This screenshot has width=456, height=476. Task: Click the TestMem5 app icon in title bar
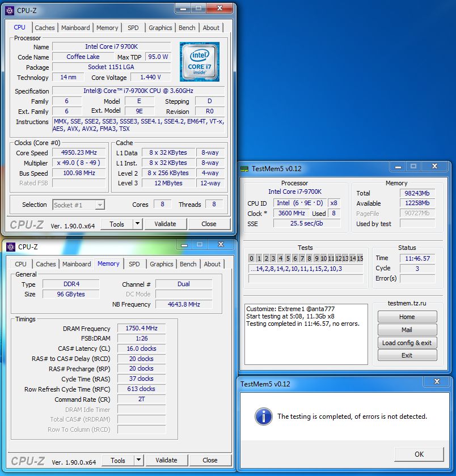pyautogui.click(x=244, y=169)
